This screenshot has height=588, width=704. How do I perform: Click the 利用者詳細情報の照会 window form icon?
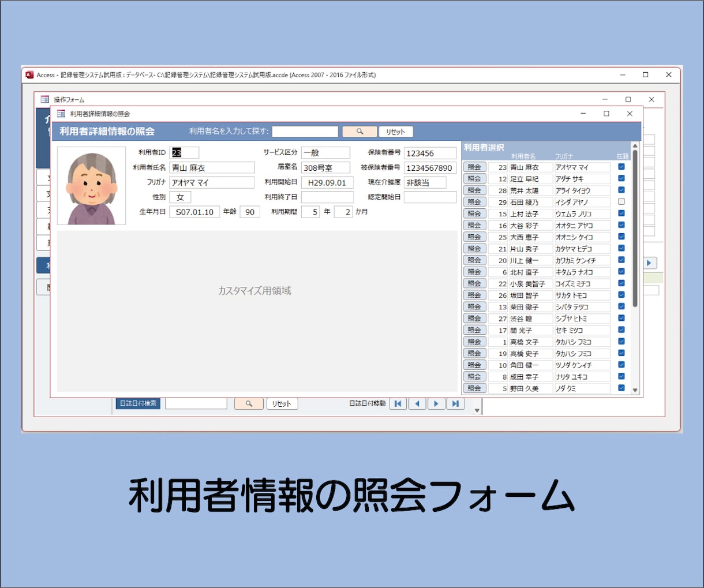[61, 114]
